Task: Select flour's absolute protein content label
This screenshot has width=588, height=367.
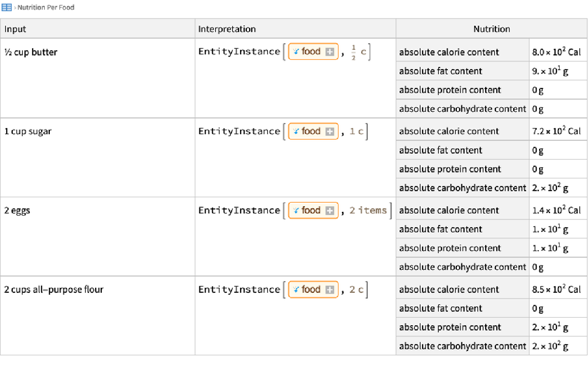Action: [450, 327]
